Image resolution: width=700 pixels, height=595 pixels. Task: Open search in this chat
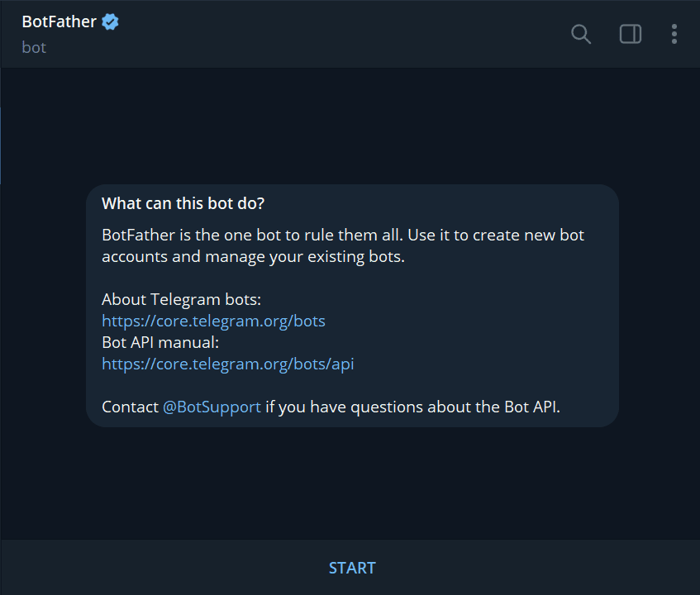click(x=581, y=34)
